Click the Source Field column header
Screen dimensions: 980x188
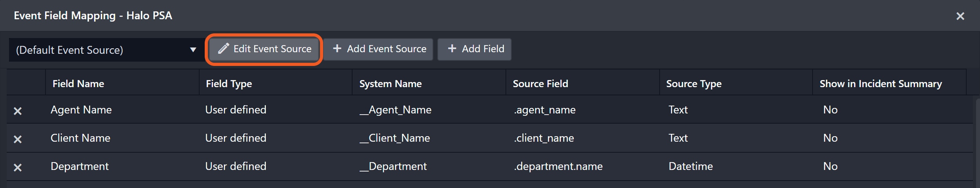coord(540,84)
